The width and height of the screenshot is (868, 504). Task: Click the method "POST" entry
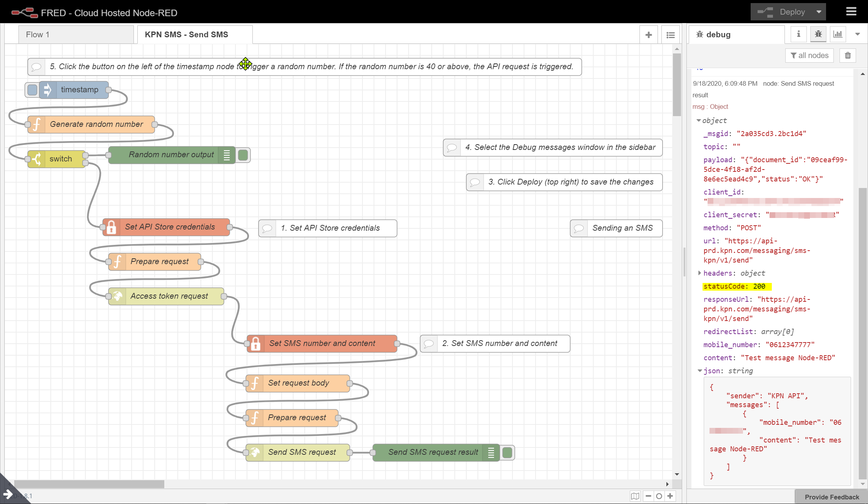click(732, 228)
